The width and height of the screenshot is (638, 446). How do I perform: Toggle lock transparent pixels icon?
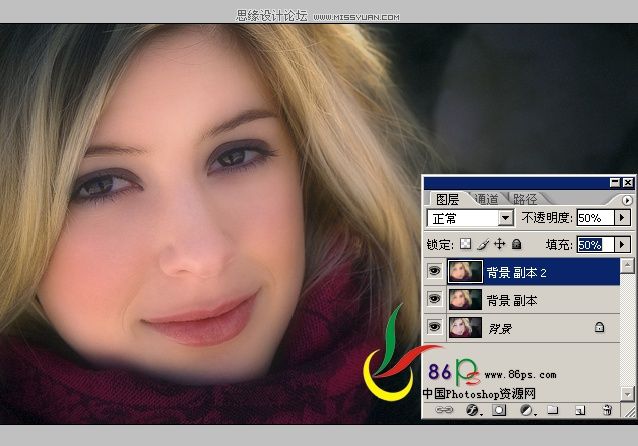[x=465, y=244]
